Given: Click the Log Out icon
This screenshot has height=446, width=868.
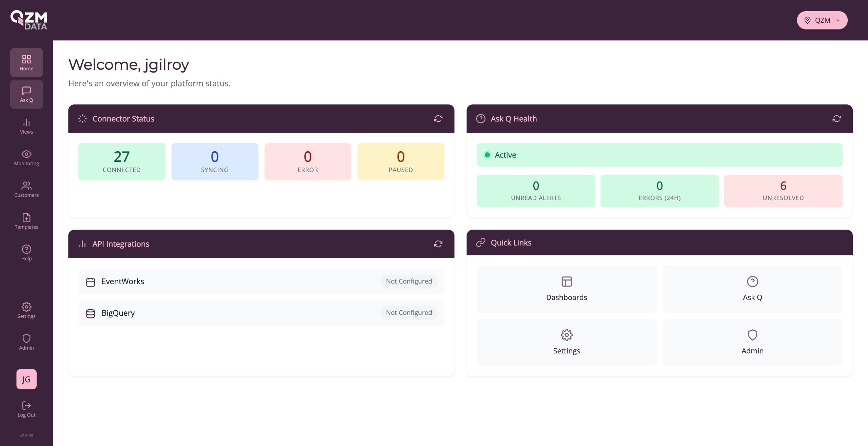Looking at the screenshot, I should [x=26, y=405].
